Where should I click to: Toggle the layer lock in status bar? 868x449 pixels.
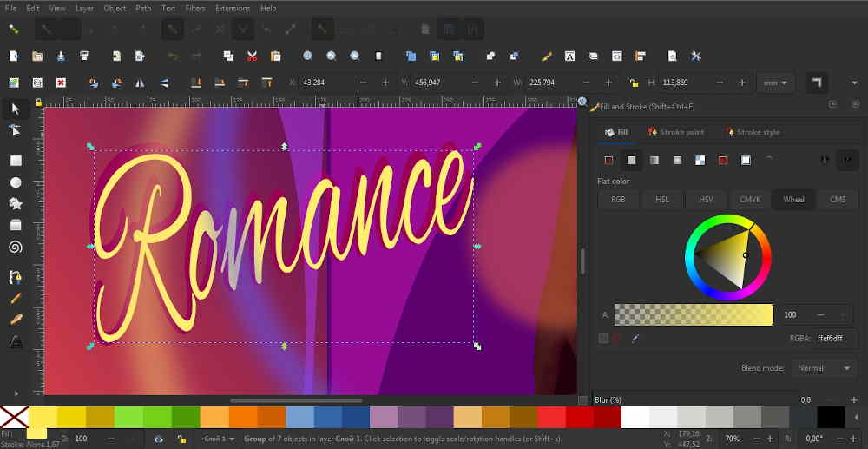click(x=181, y=439)
